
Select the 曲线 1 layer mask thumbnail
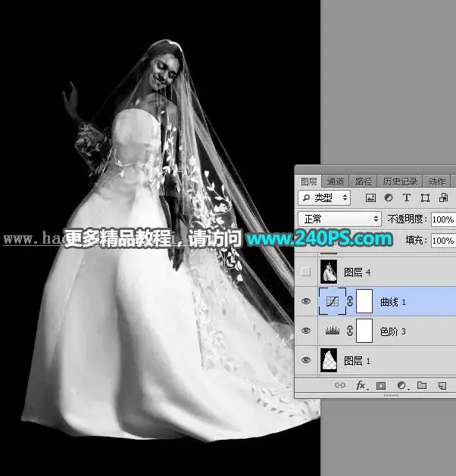pos(364,301)
